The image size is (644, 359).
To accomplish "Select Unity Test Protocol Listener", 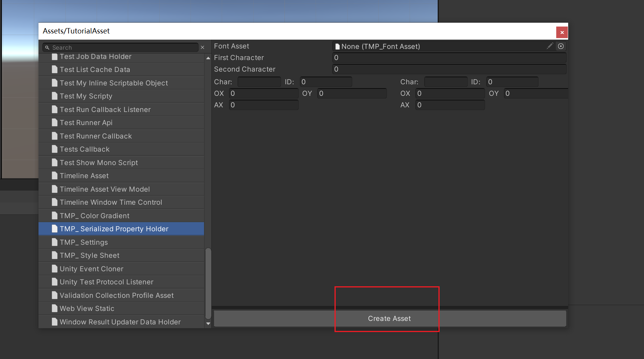I will point(121,282).
